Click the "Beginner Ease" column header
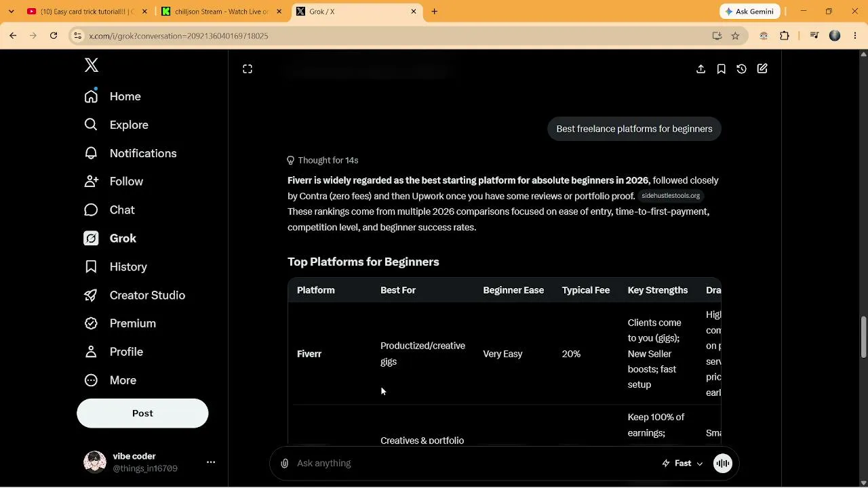Viewport: 868px width, 488px height. (x=513, y=290)
